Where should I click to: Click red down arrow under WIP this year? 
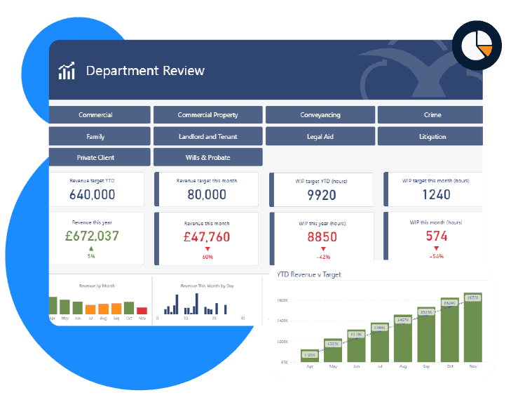point(323,249)
